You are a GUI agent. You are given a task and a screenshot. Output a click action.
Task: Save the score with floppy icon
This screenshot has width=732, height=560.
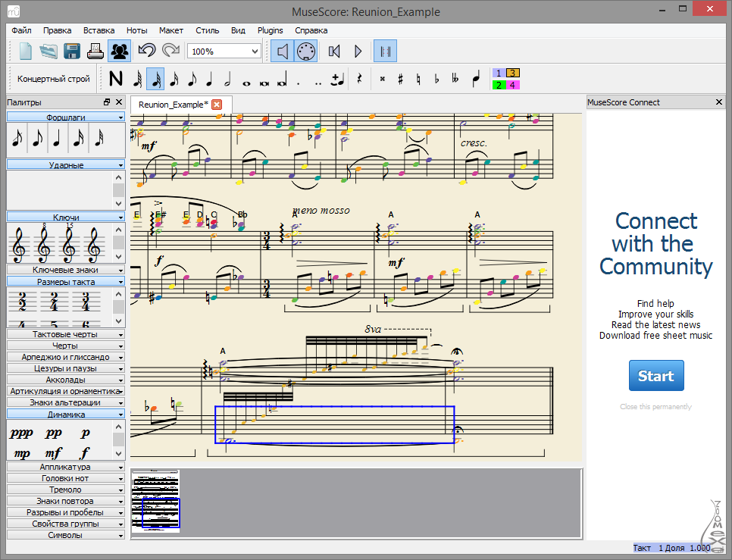pos(72,51)
